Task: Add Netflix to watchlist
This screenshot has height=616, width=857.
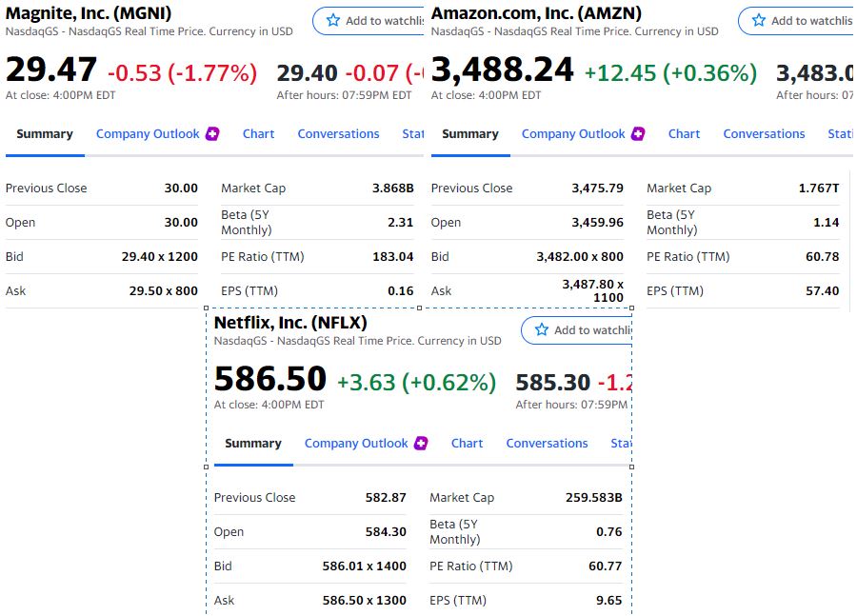Action: click(x=577, y=330)
